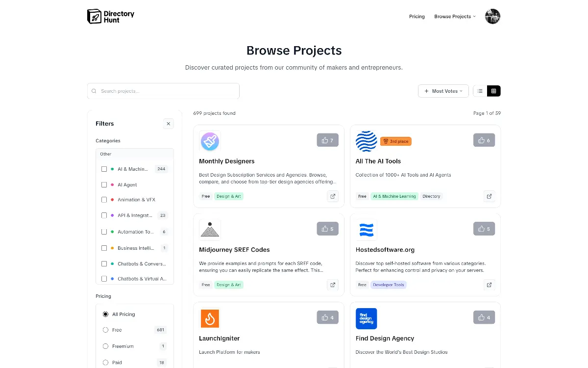Upvote the Monthly Designers project

pyautogui.click(x=327, y=140)
